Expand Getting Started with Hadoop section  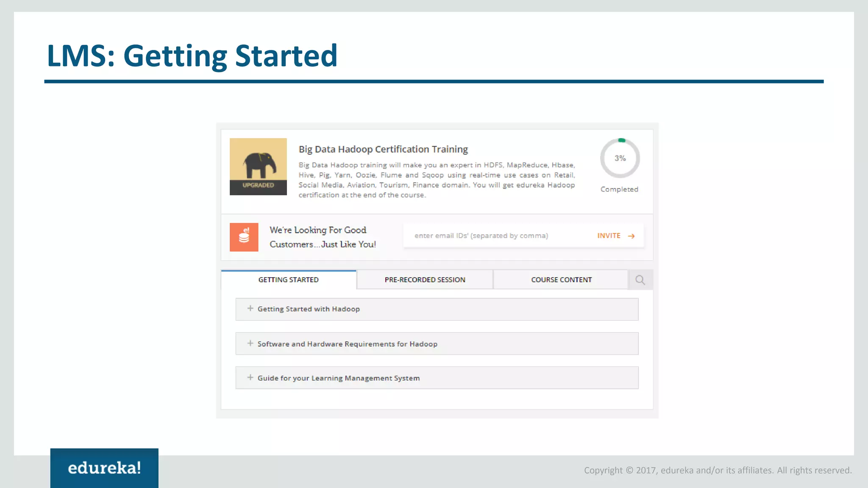pos(309,309)
